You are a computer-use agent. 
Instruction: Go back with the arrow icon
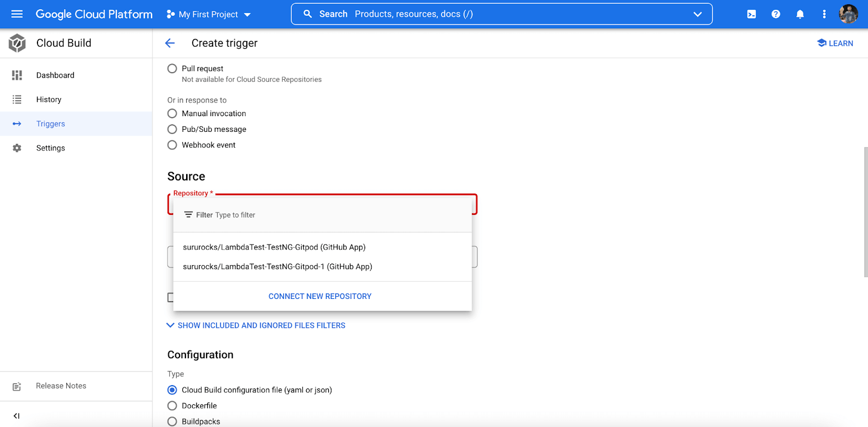tap(170, 43)
